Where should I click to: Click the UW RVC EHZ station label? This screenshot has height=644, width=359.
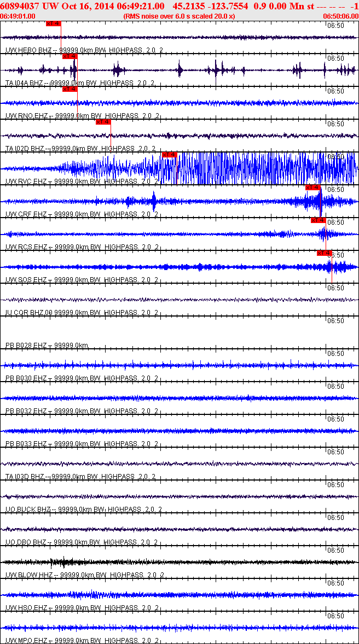pyautogui.click(x=82, y=182)
